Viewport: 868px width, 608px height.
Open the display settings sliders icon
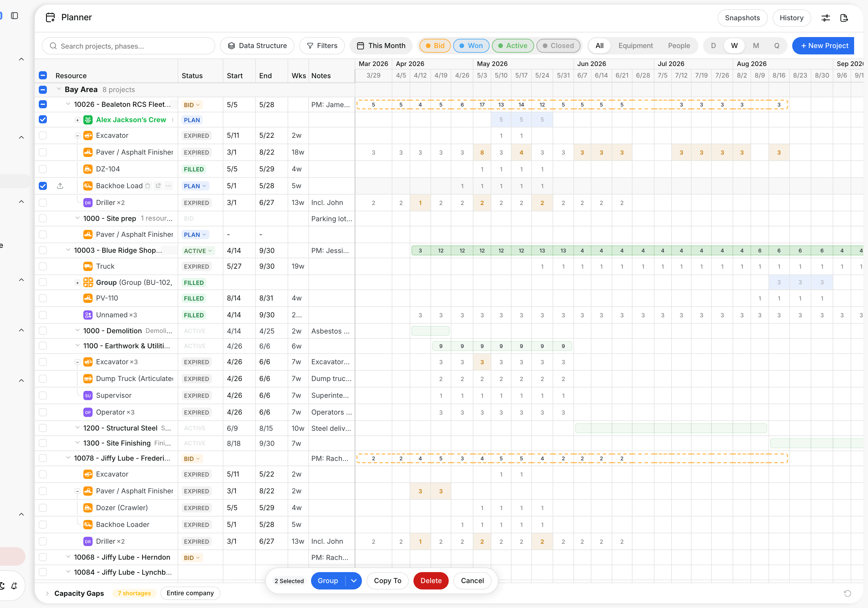point(826,18)
